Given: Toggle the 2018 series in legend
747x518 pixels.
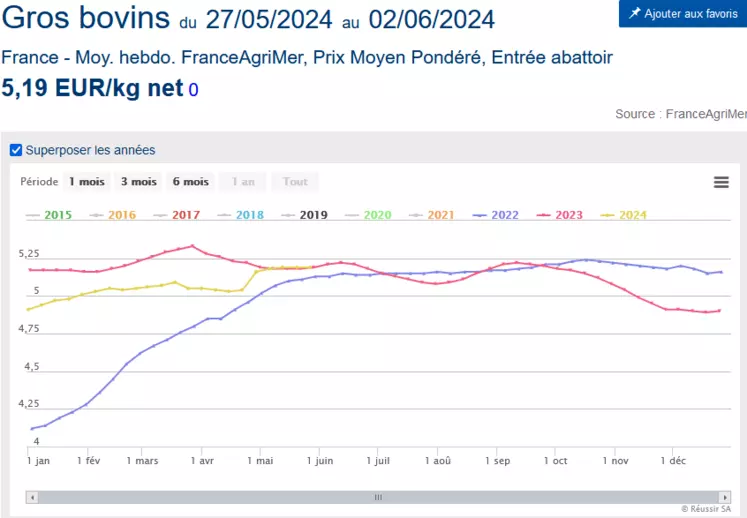Looking at the screenshot, I should 241,215.
